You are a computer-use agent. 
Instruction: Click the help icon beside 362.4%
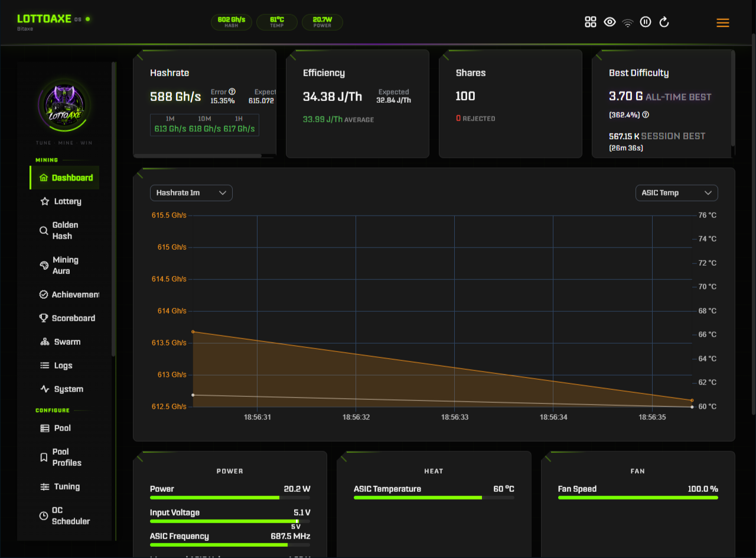tap(646, 115)
